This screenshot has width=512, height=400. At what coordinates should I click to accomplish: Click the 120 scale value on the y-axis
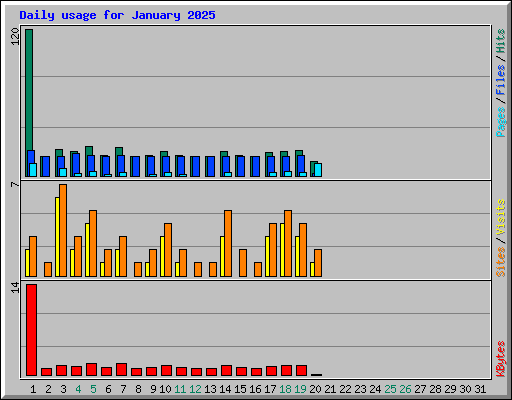pyautogui.click(x=15, y=37)
